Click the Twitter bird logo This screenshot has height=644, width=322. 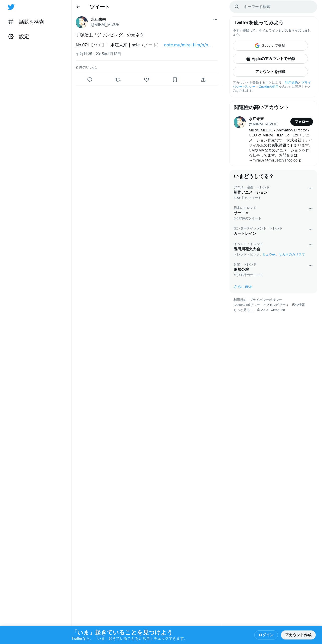11,7
